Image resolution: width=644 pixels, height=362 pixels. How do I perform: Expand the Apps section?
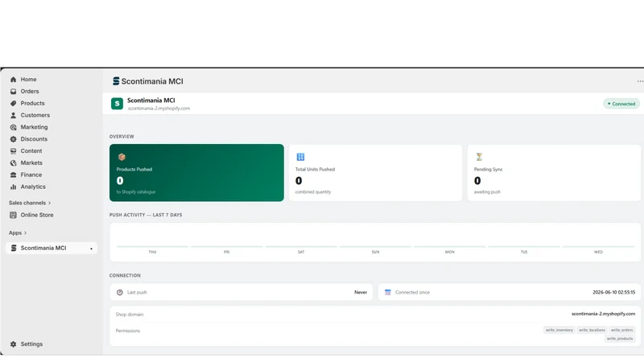(18, 232)
